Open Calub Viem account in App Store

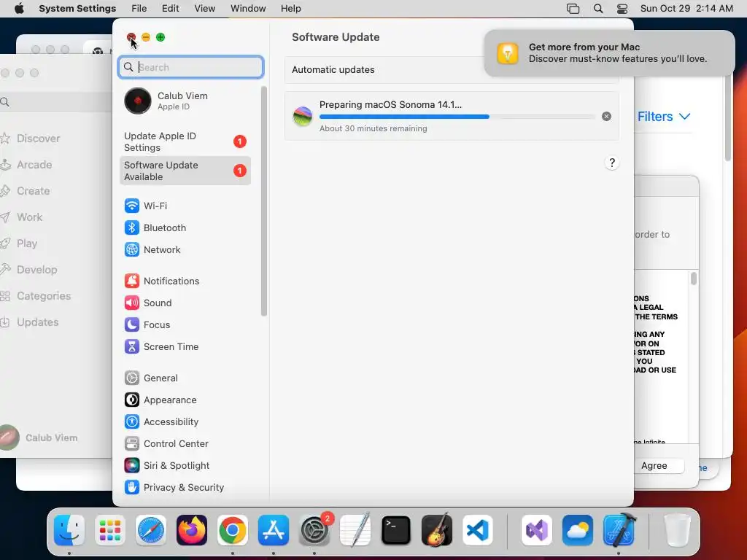[x=40, y=437]
